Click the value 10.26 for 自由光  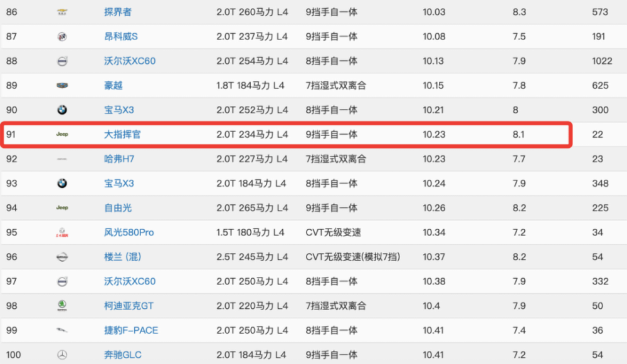point(434,208)
